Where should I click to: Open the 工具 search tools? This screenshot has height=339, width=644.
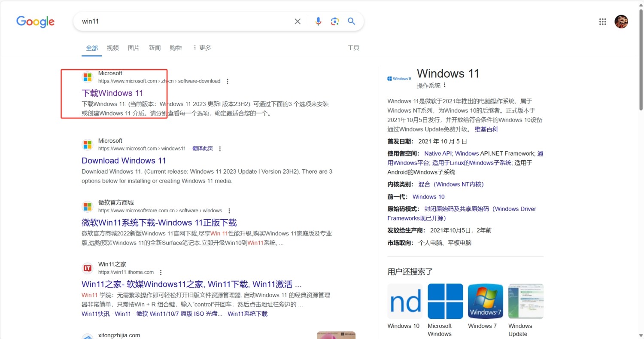click(353, 48)
